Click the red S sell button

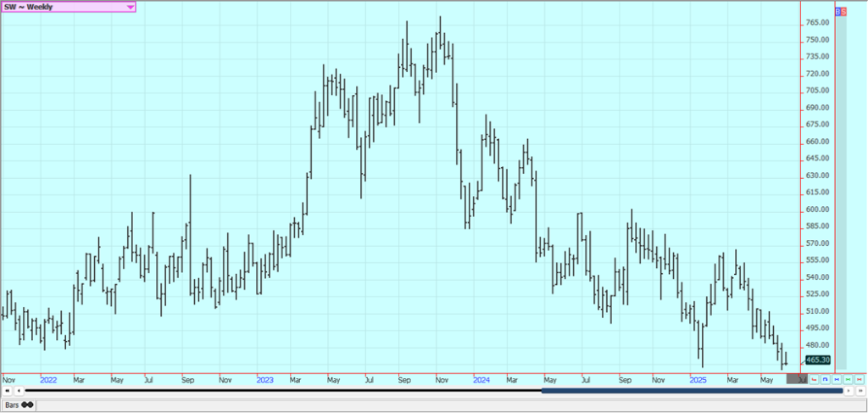point(843,11)
